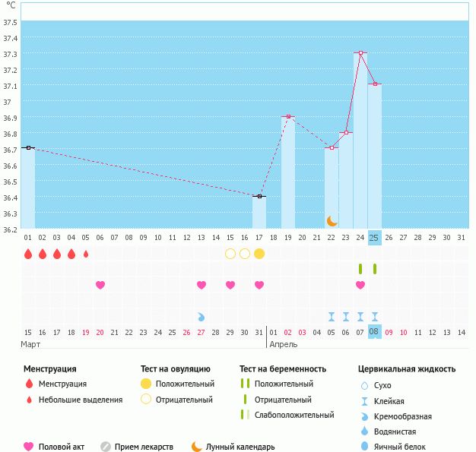Select the 36.4 temperature point on day 17
This screenshot has height=452, width=476.
point(259,196)
